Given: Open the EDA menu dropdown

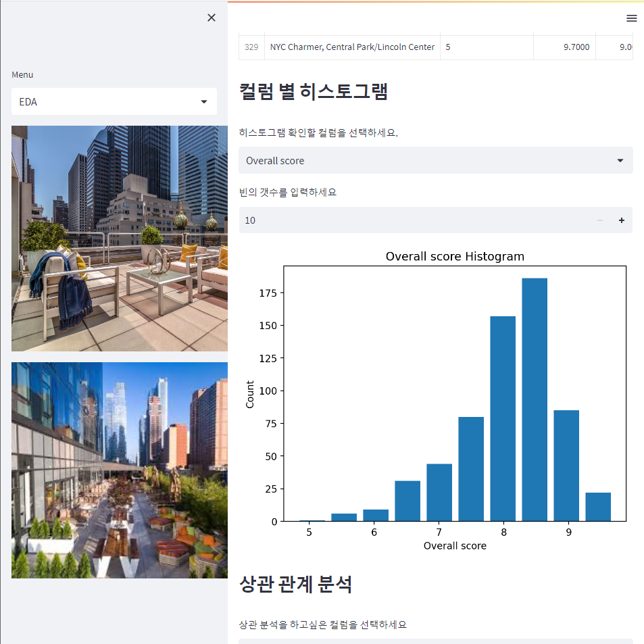Looking at the screenshot, I should pos(114,101).
